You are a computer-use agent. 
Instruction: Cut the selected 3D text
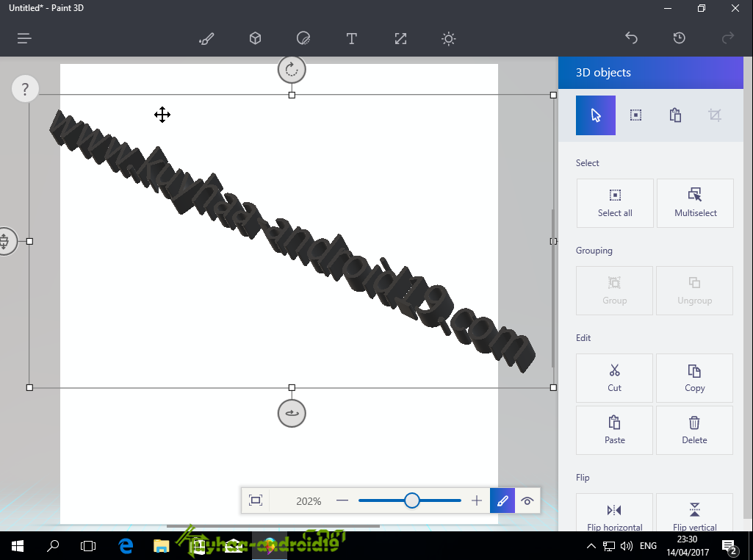(614, 378)
